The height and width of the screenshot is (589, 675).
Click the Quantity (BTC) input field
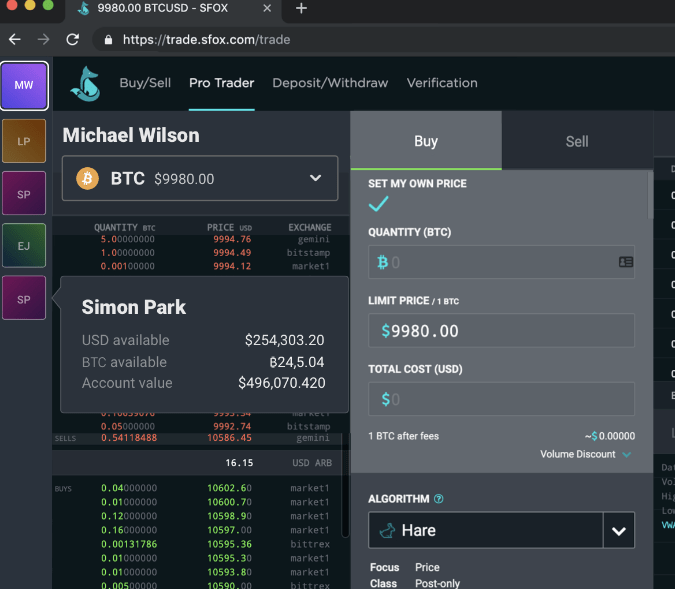[501, 262]
